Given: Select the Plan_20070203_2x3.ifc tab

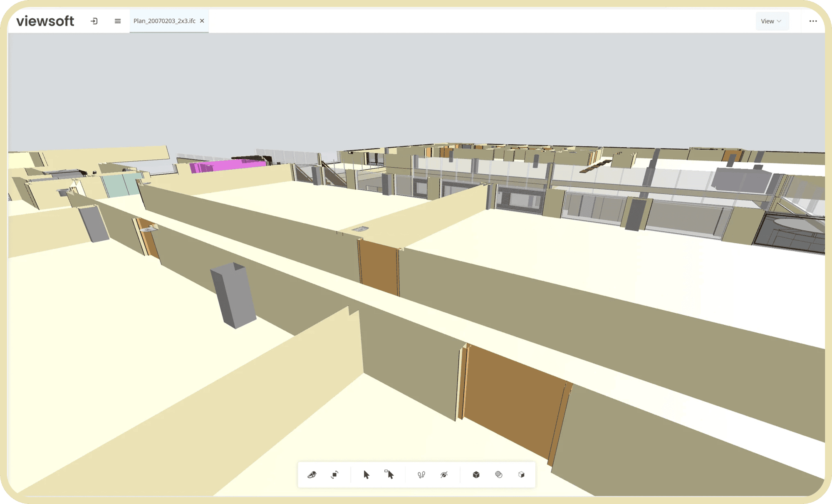Looking at the screenshot, I should (x=164, y=21).
